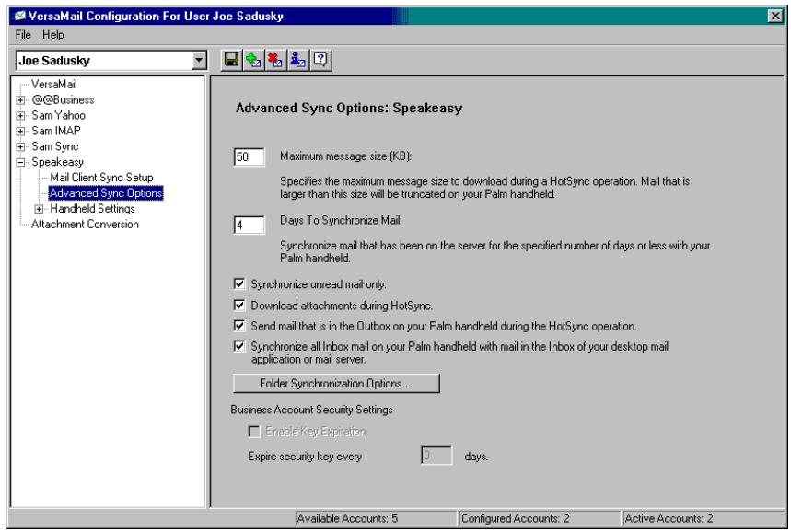Toggle Download attachments during HotSync checkbox
The height and width of the screenshot is (532, 791).
(239, 305)
